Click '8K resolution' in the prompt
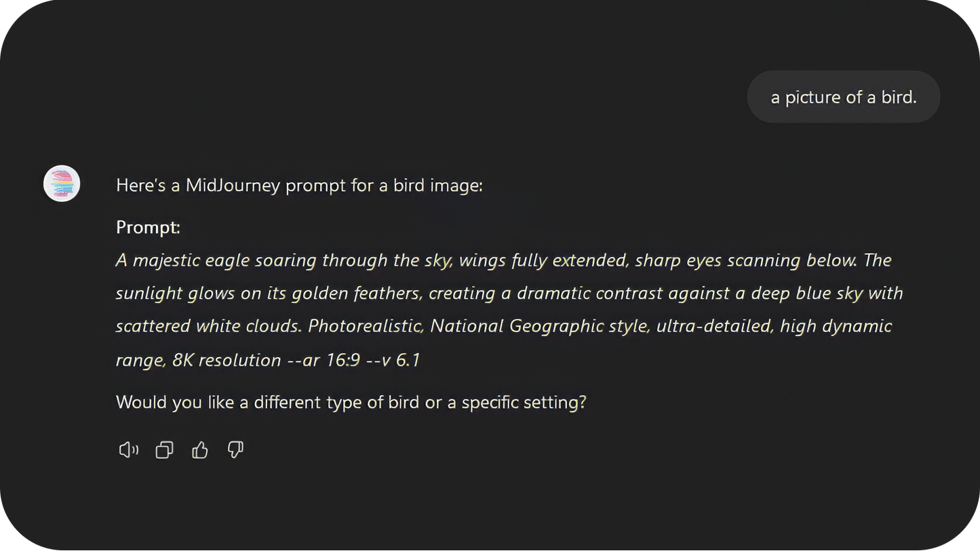Viewport: 980px width, 551px height. 227,360
